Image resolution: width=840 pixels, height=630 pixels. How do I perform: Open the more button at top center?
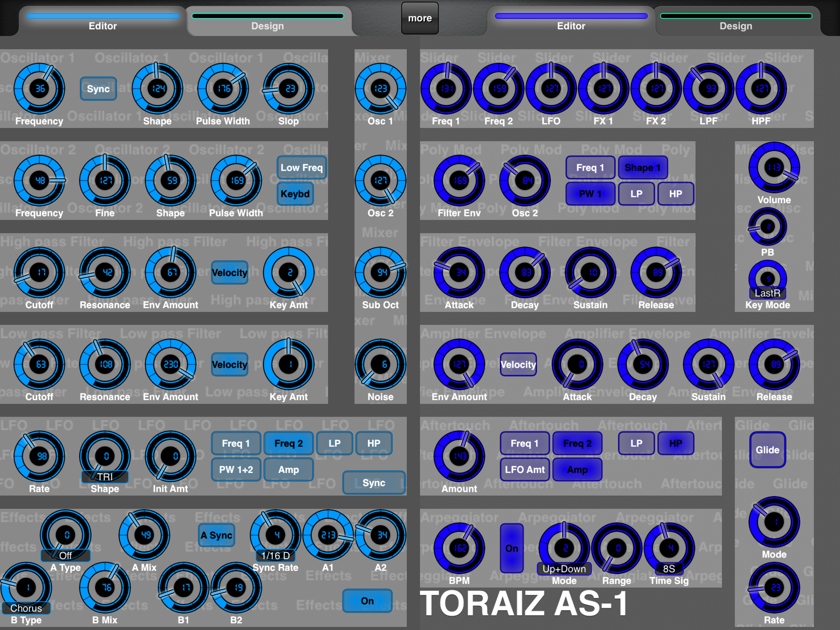coord(420,18)
